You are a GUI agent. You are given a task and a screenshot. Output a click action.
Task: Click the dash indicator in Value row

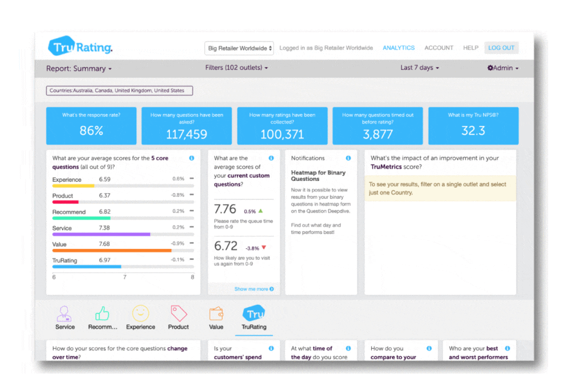[192, 243]
